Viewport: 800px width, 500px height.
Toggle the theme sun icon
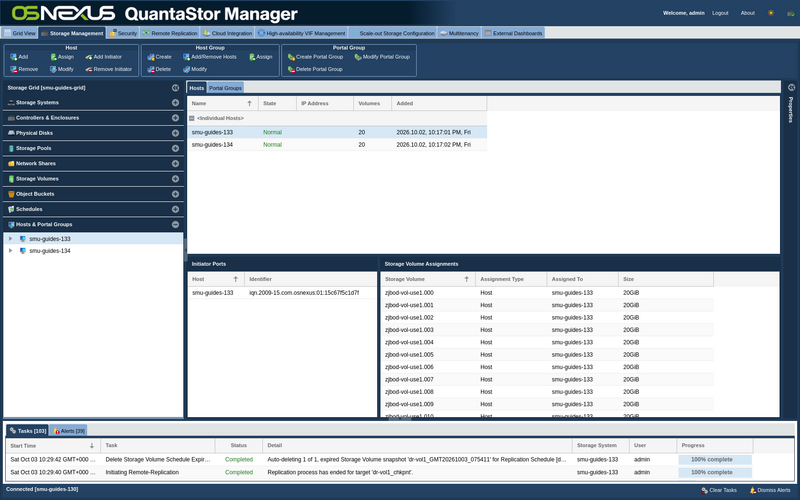click(x=771, y=13)
